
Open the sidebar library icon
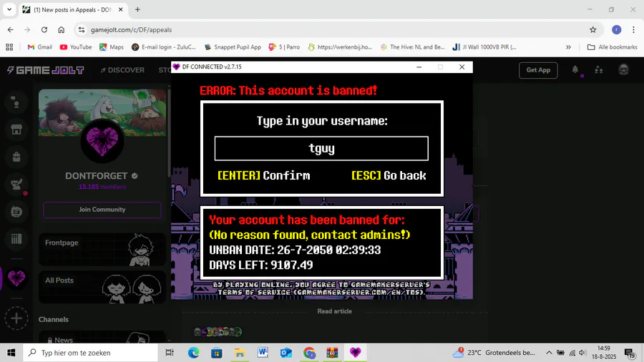tap(16, 239)
